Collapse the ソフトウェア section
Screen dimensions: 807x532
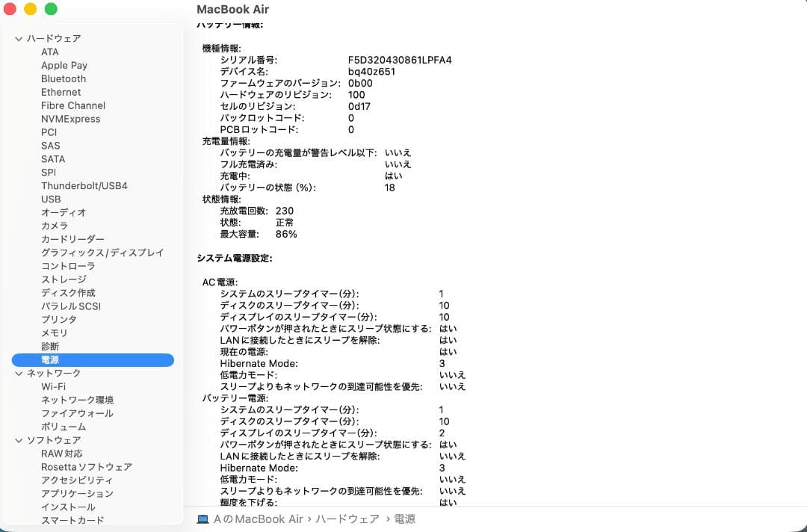18,440
